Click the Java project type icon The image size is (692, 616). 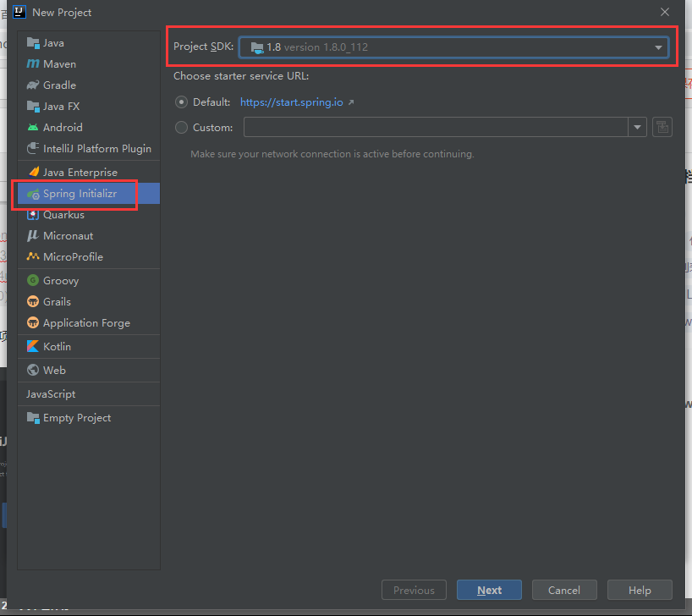point(33,43)
